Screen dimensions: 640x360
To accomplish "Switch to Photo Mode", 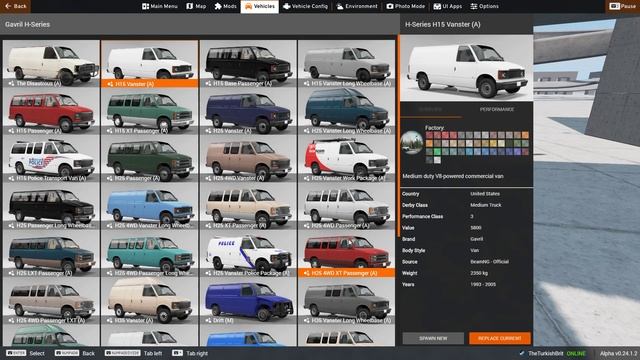I will [406, 6].
